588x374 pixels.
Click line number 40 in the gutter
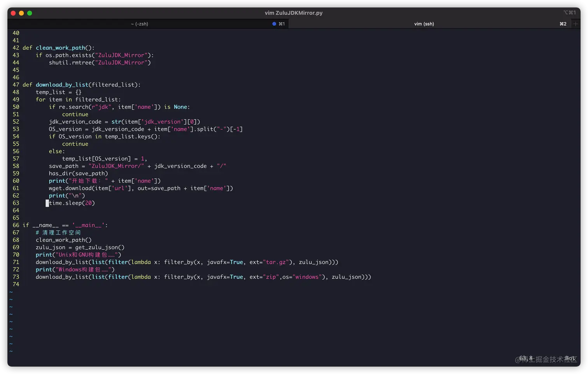[16, 33]
